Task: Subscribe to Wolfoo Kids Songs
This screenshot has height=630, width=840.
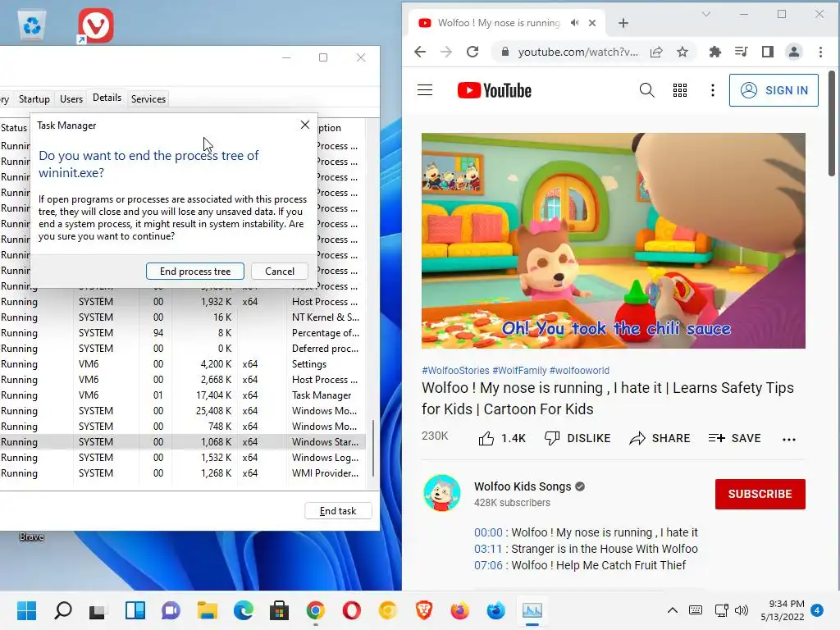Action: click(760, 494)
